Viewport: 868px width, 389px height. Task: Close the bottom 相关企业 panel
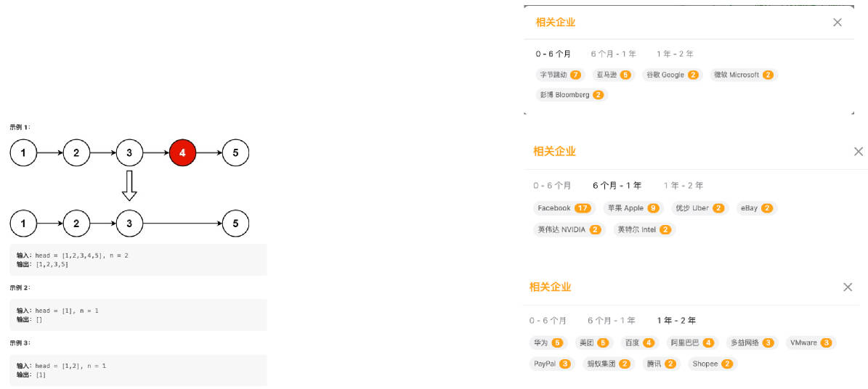[848, 287]
